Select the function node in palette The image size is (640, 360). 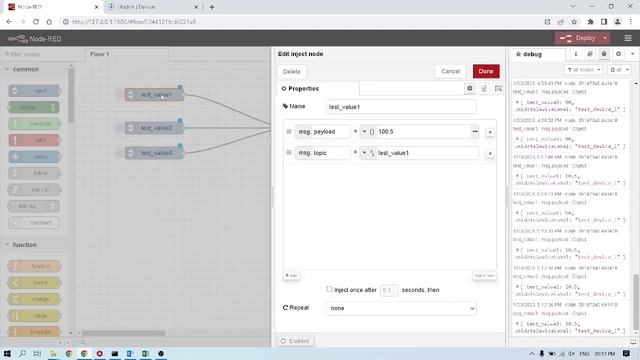pyautogui.click(x=34, y=267)
